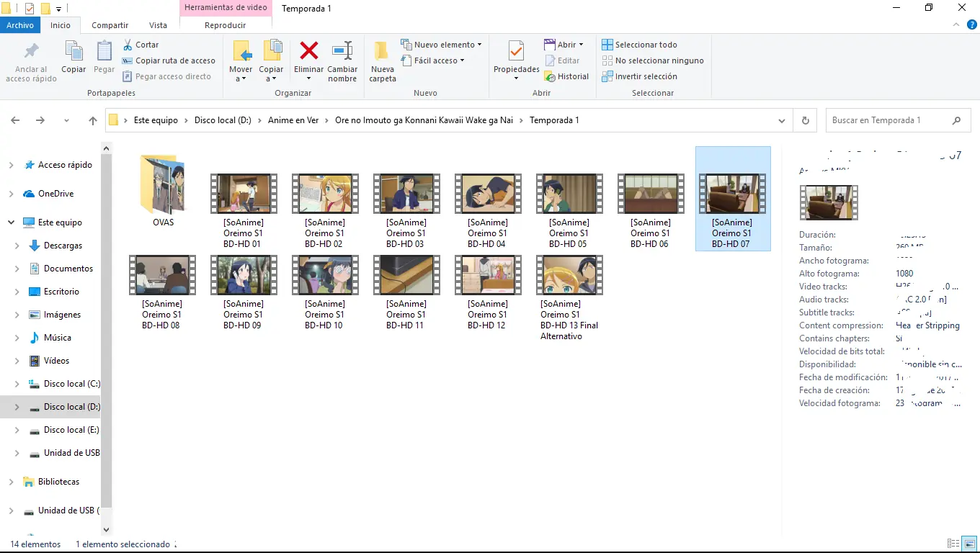The height and width of the screenshot is (553, 980).
Task: Select Disco local (E:) in navigation pane
Action: click(x=71, y=430)
